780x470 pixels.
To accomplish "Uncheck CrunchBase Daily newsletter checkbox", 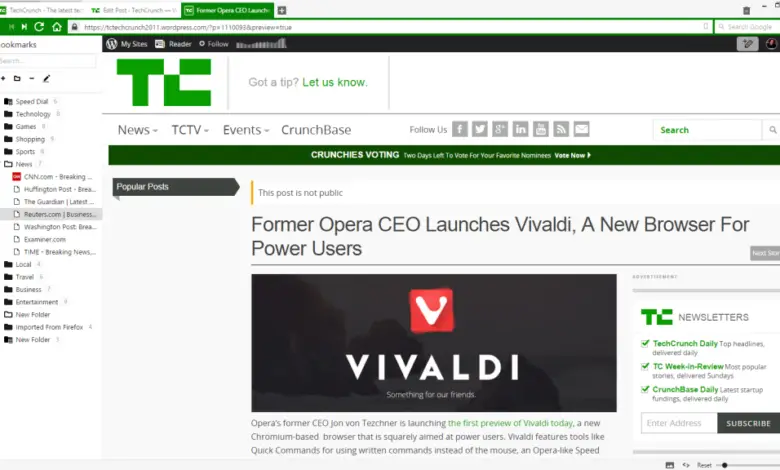I will [645, 389].
